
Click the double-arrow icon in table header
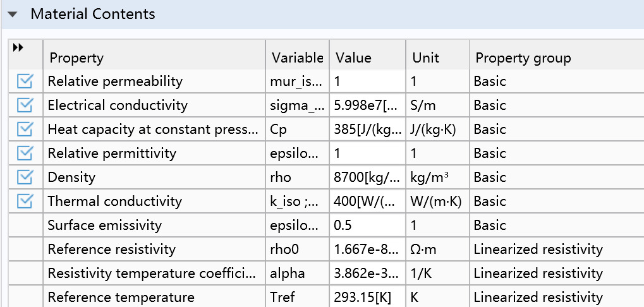(18, 47)
